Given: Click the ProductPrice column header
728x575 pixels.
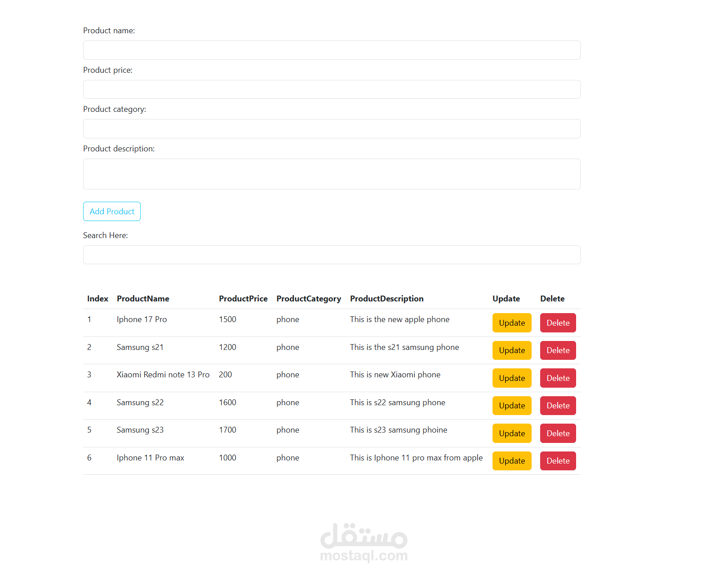Looking at the screenshot, I should pyautogui.click(x=243, y=299).
